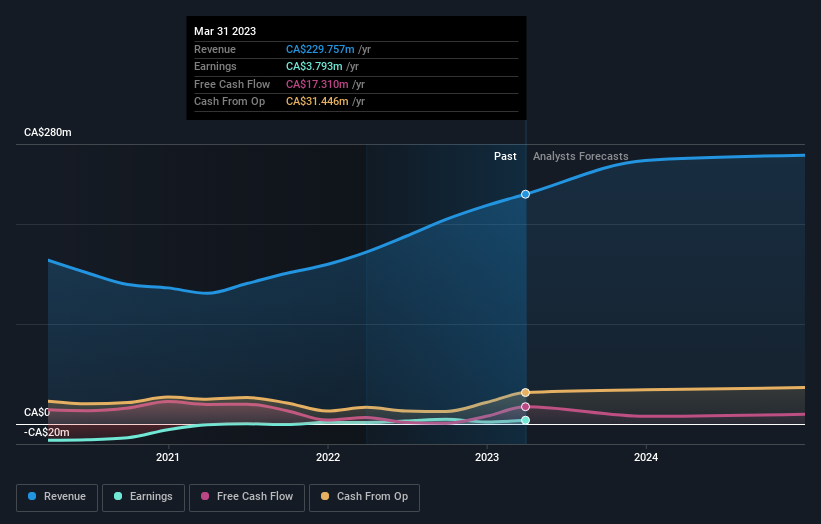Click the pink Free Cash Flow data point
The image size is (821, 524).
525,407
